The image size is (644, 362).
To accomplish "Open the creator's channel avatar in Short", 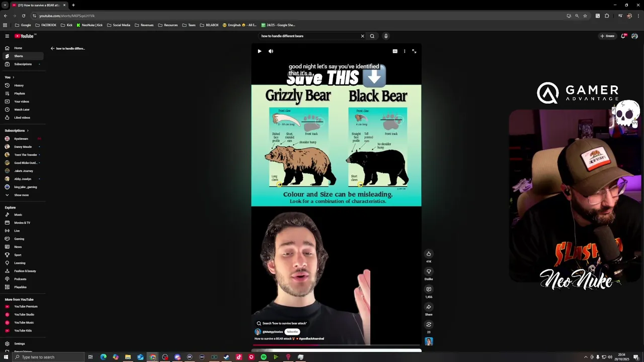I will click(258, 332).
